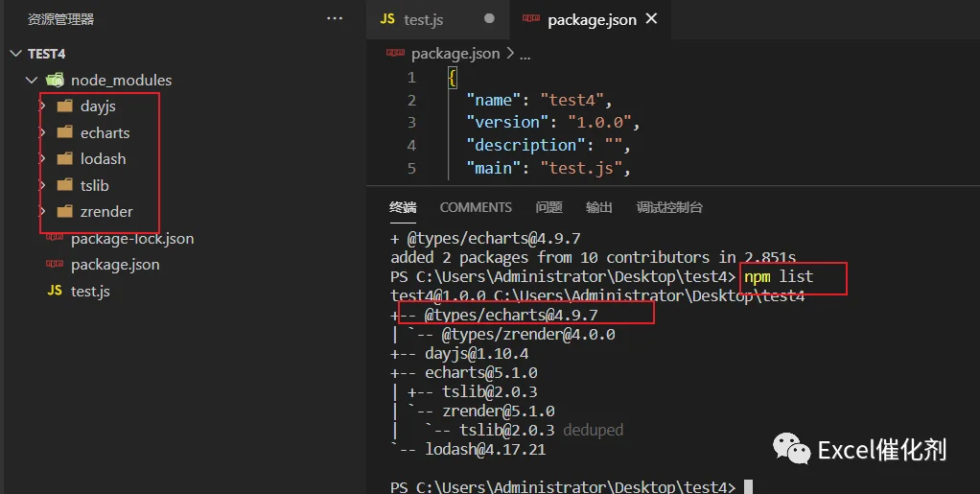Expand the echarts folder chevron
The height and width of the screenshot is (494, 980).
(42, 132)
